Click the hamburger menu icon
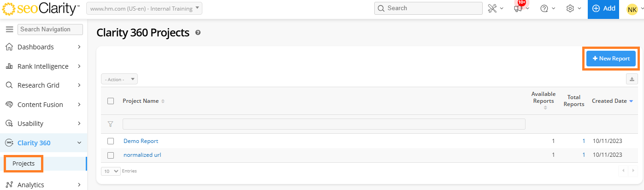The height and width of the screenshot is (190, 644). pos(9,29)
